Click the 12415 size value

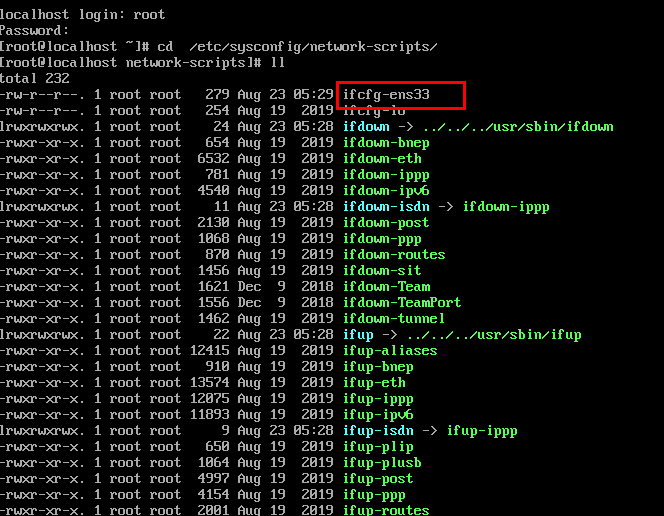210,351
